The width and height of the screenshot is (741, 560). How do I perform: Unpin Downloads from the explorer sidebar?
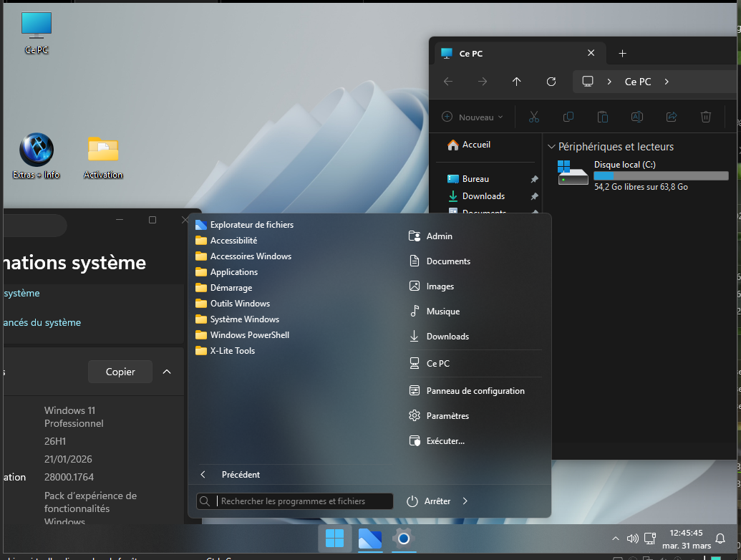click(x=534, y=196)
